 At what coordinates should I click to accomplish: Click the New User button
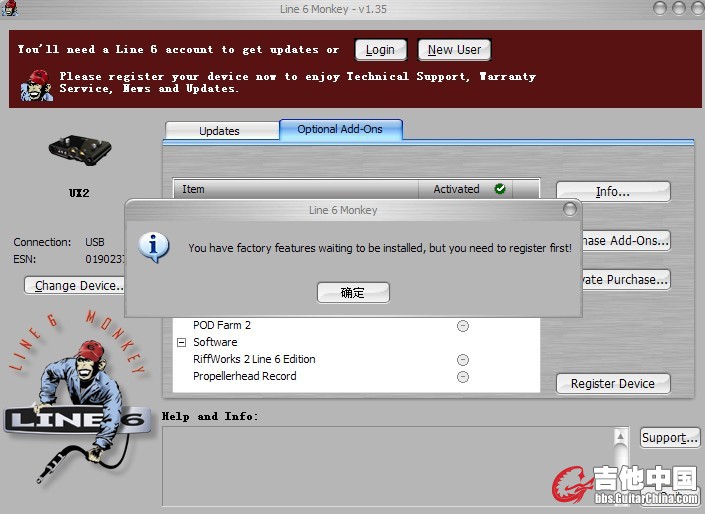[x=454, y=49]
